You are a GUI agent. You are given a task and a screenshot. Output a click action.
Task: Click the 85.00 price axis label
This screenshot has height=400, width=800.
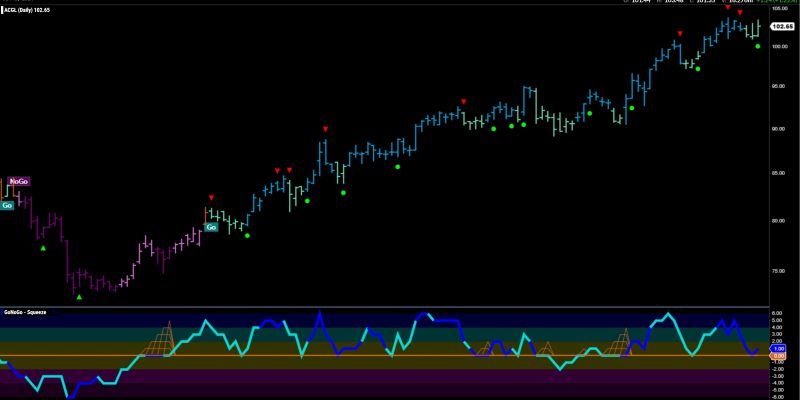tap(778, 173)
